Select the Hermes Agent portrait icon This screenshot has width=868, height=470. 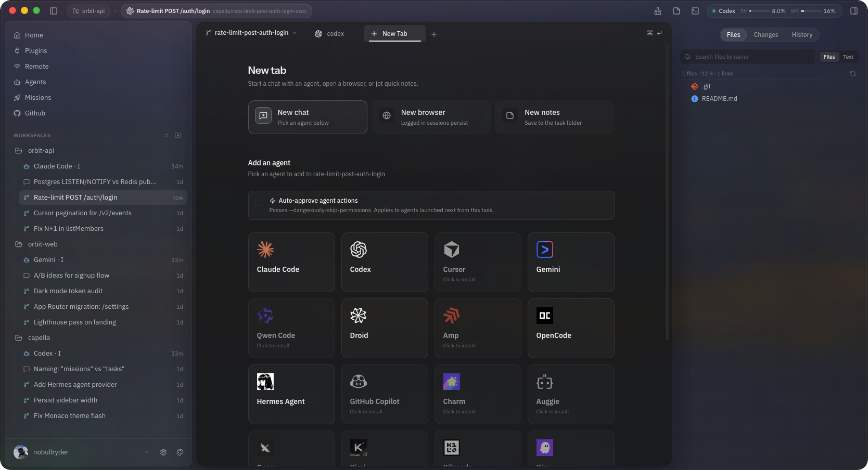pyautogui.click(x=265, y=382)
